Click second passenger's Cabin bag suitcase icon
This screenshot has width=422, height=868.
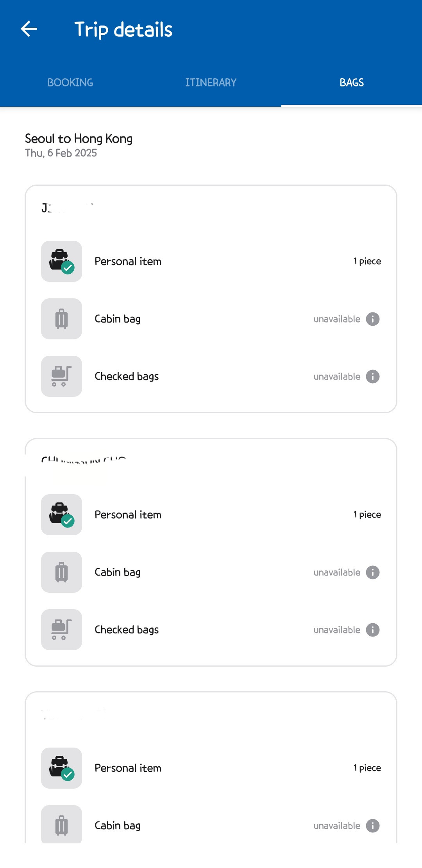[x=61, y=572]
